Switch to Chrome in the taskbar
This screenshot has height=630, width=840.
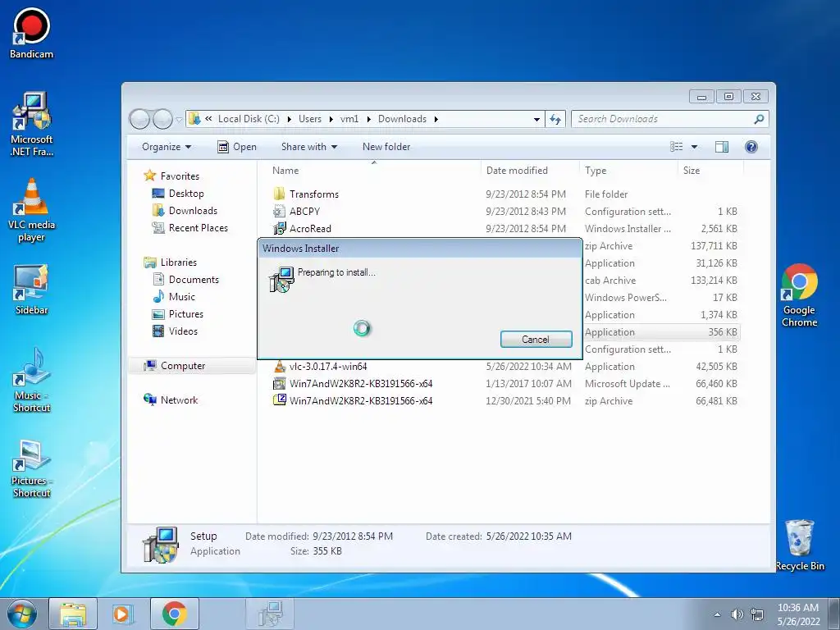click(174, 614)
